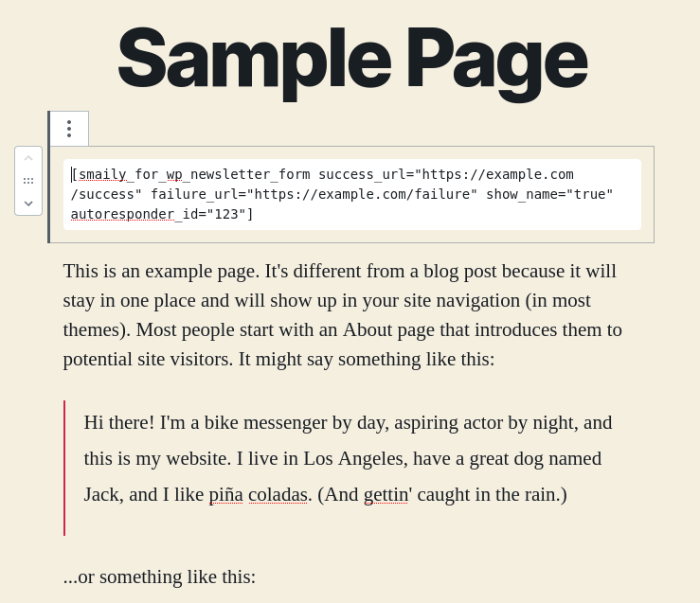Click the "...or something like this:" paragraph

tap(159, 576)
